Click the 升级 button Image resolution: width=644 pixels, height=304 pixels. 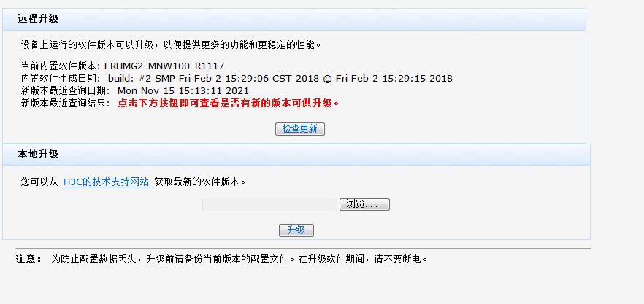[x=296, y=230]
